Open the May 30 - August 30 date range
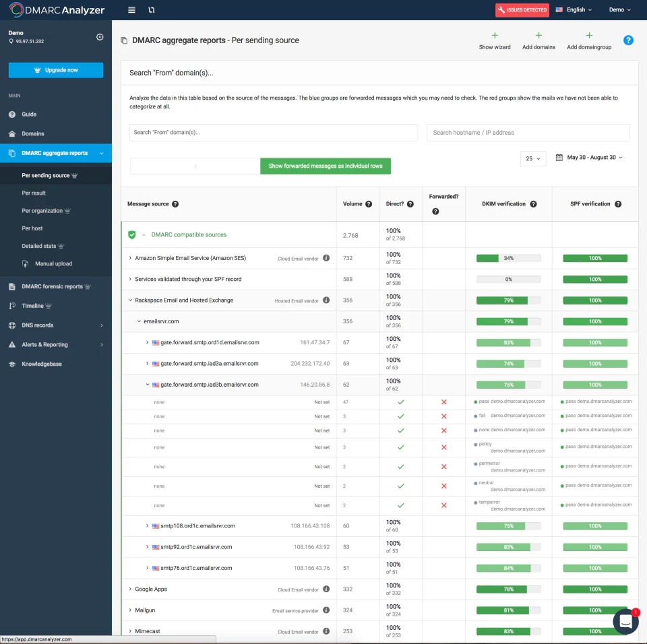 589,158
